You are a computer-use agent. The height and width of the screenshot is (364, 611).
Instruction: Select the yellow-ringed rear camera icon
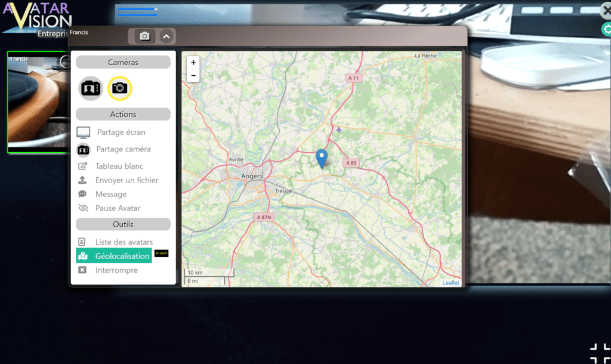click(120, 88)
